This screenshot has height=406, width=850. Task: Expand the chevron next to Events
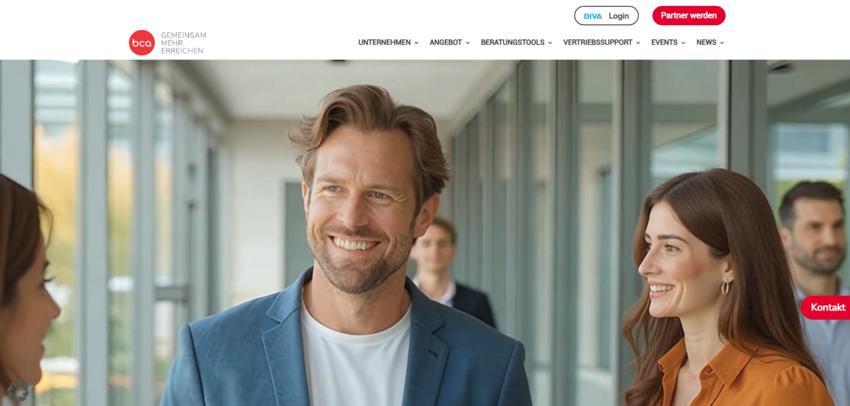tap(683, 43)
